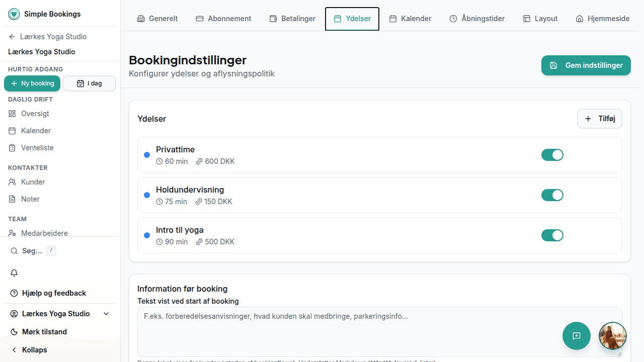Click the Holdundervisning service name
The height and width of the screenshot is (362, 644).
coord(190,190)
